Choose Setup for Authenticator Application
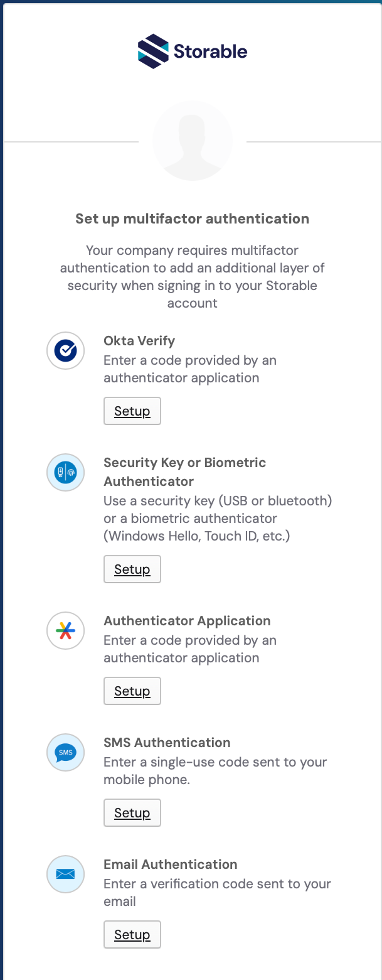 pyautogui.click(x=132, y=691)
